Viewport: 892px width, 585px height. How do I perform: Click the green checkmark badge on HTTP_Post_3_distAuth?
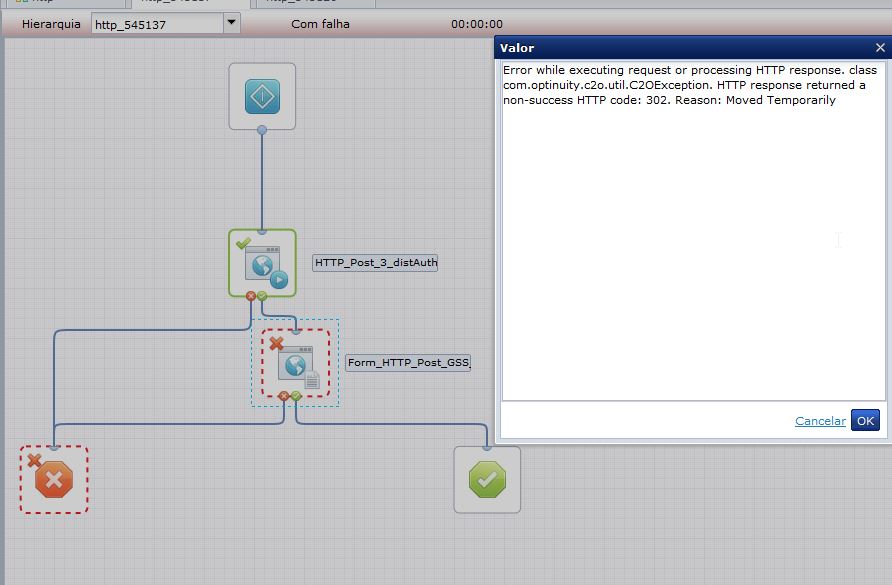[241, 243]
